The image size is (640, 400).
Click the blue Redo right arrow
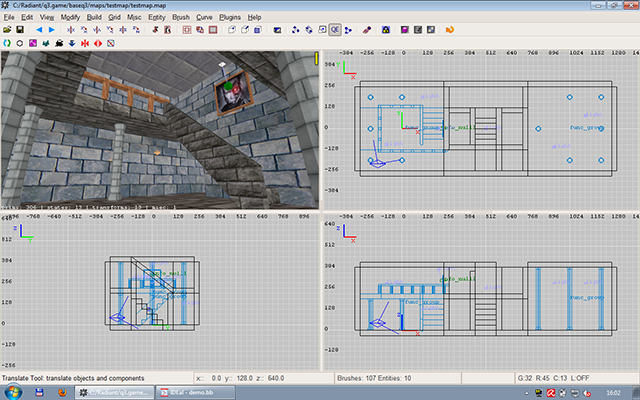coord(52,30)
